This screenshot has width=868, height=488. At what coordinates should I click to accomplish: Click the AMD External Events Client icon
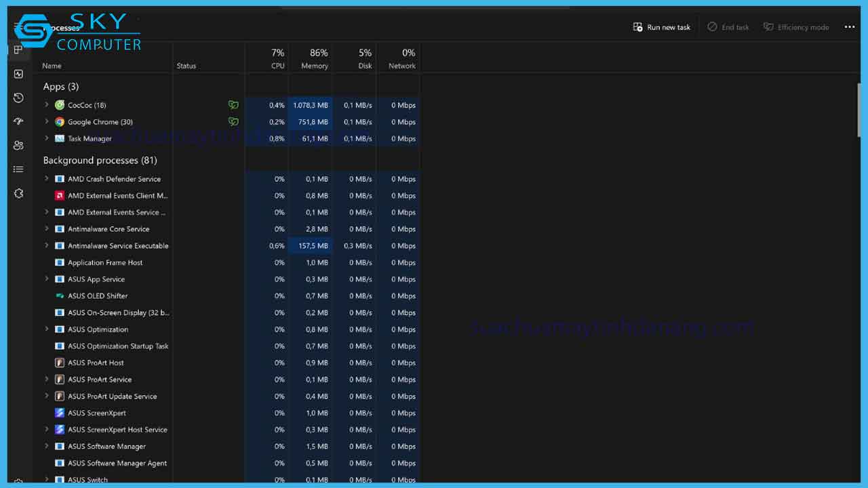pos(60,196)
